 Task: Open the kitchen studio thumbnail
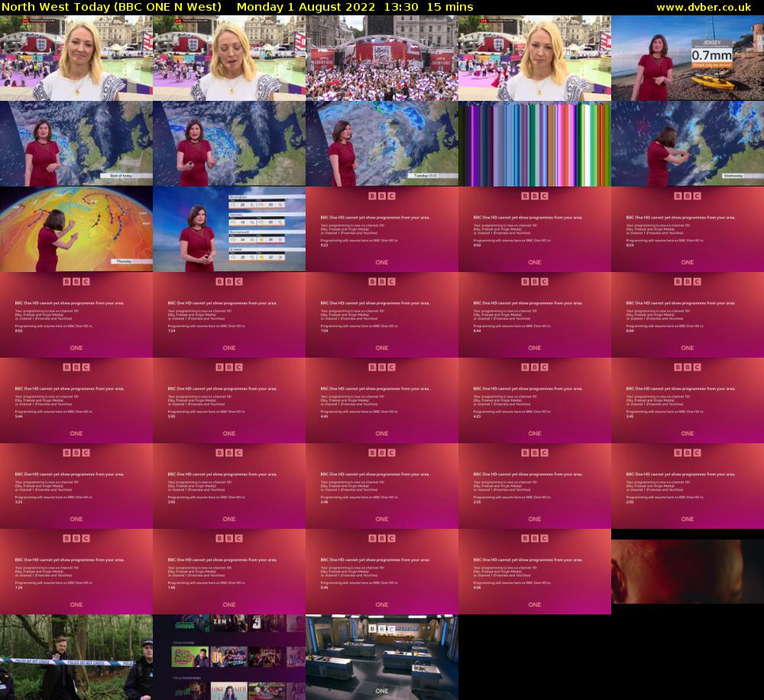point(382,657)
